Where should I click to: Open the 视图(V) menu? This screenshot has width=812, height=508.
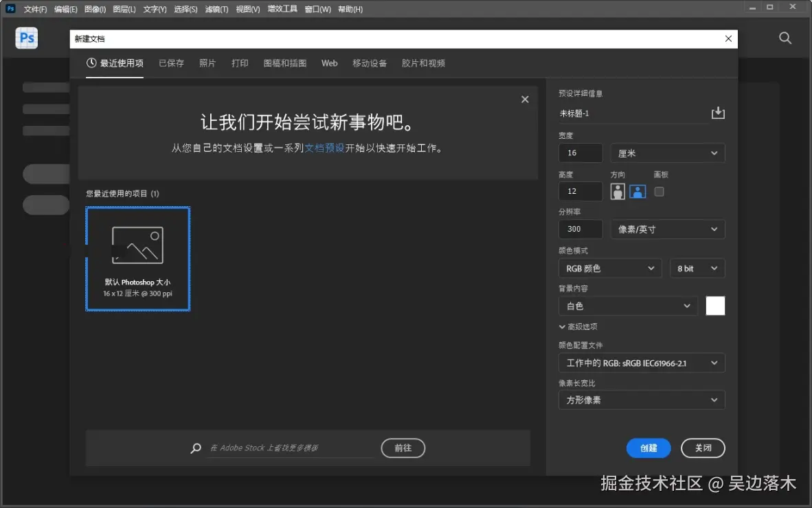coord(247,9)
